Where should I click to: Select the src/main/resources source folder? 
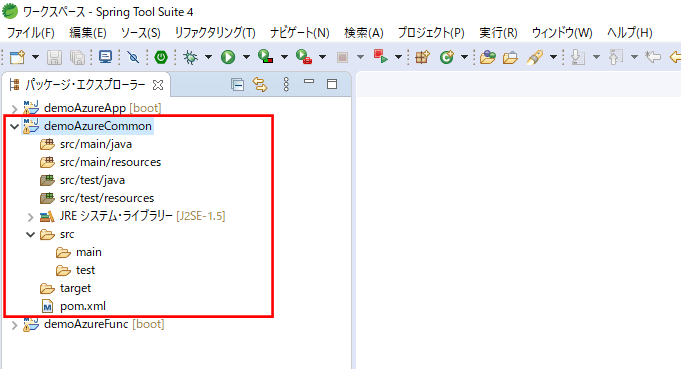(x=110, y=162)
